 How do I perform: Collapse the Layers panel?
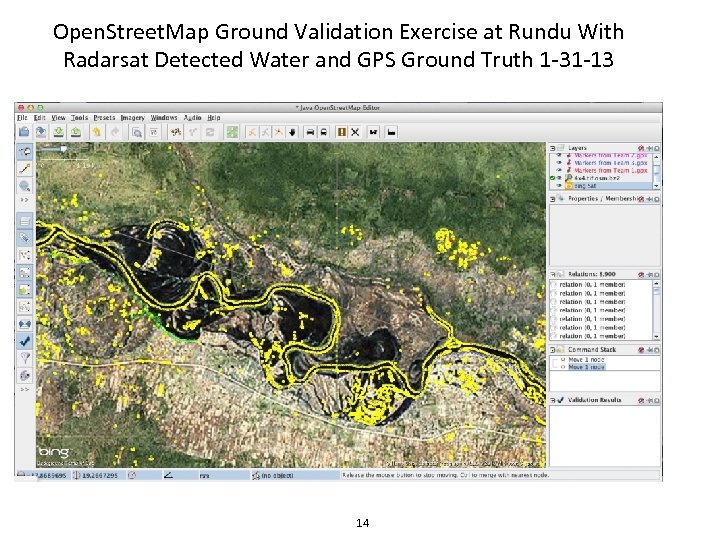click(553, 148)
